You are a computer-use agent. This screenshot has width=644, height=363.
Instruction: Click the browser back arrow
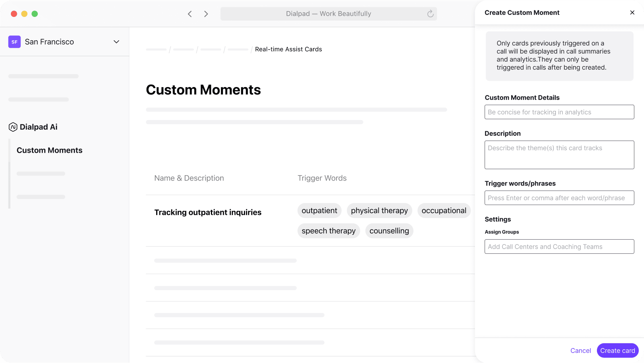[x=190, y=13]
